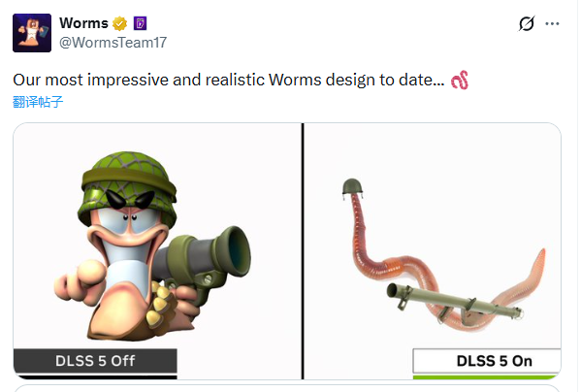Click the black divider between the two images
Viewport: 581px width, 392px height.
tap(303, 251)
